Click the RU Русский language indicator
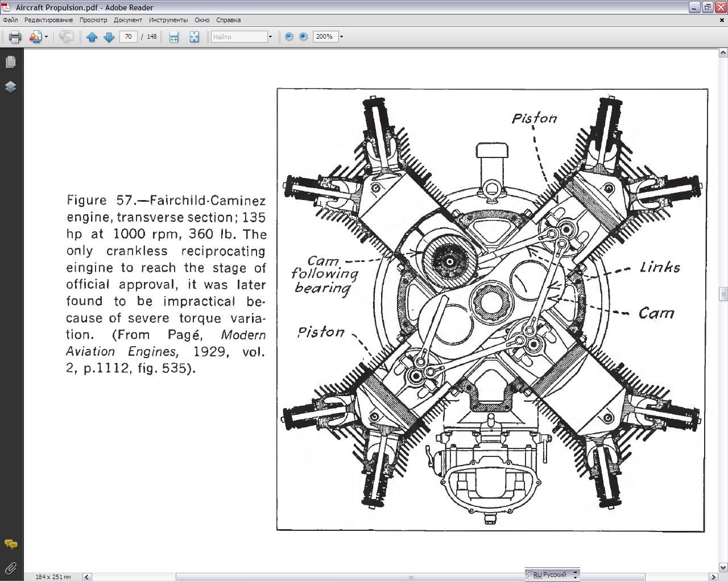 (x=550, y=575)
